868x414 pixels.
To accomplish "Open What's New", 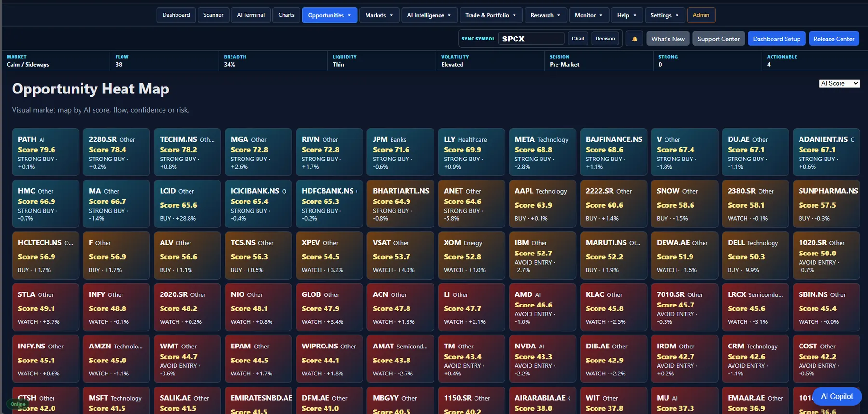I will pos(668,39).
